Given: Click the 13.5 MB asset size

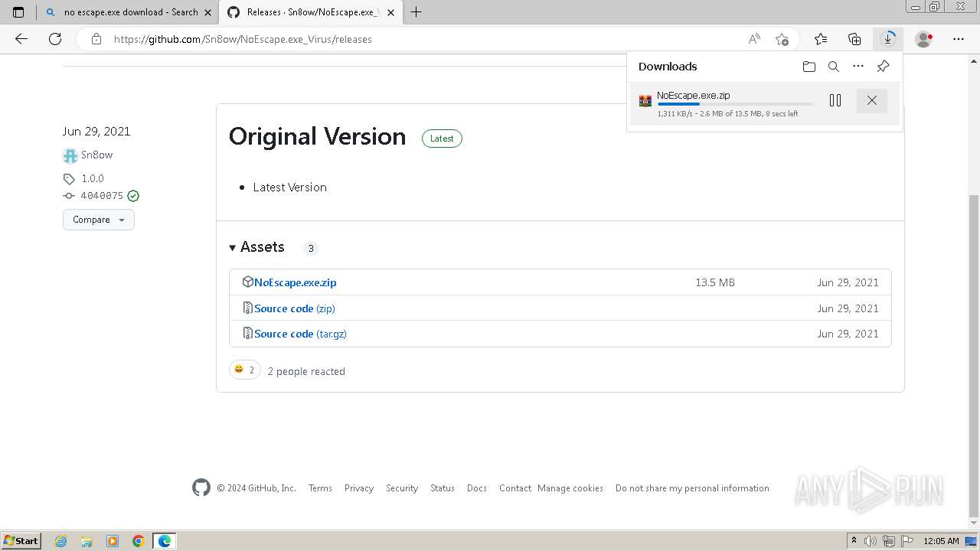Looking at the screenshot, I should [715, 282].
